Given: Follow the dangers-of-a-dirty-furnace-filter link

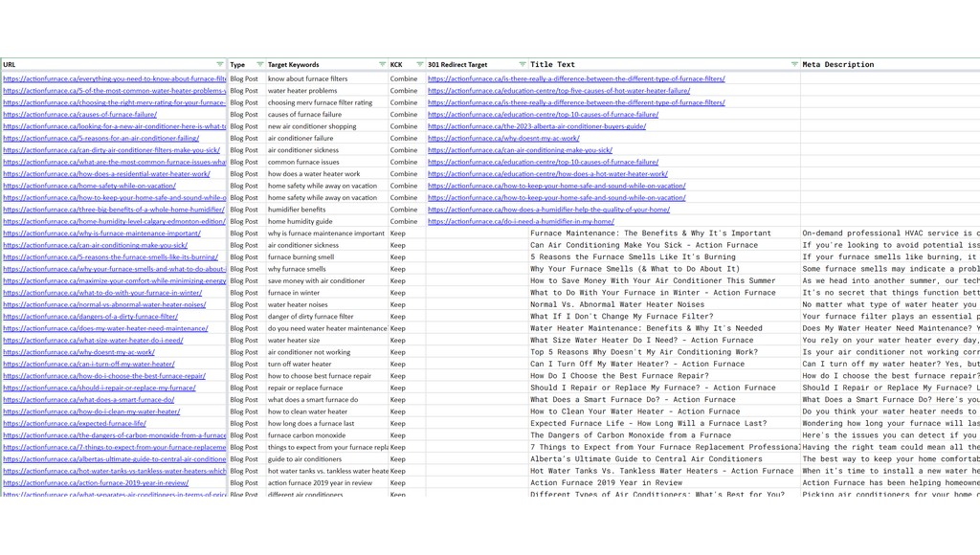Looking at the screenshot, I should pos(91,316).
